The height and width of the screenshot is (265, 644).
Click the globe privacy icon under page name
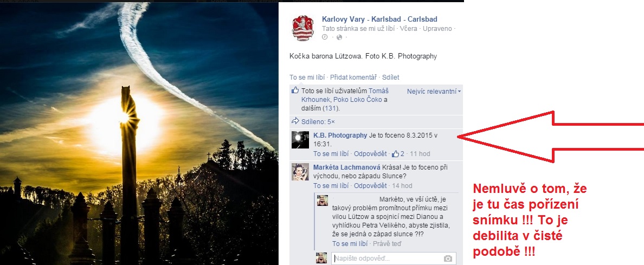pyautogui.click(x=339, y=37)
